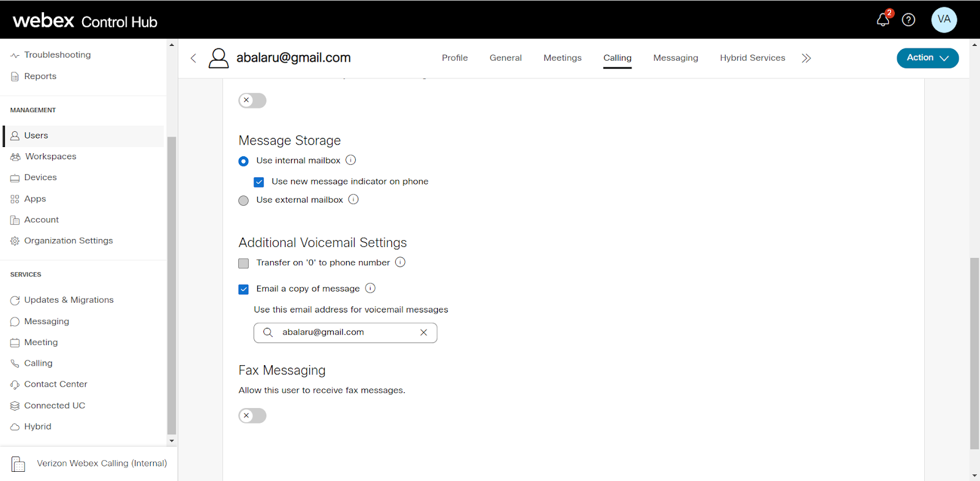Viewport: 980px width, 481px height.
Task: Click the Users sidebar icon
Action: (15, 136)
